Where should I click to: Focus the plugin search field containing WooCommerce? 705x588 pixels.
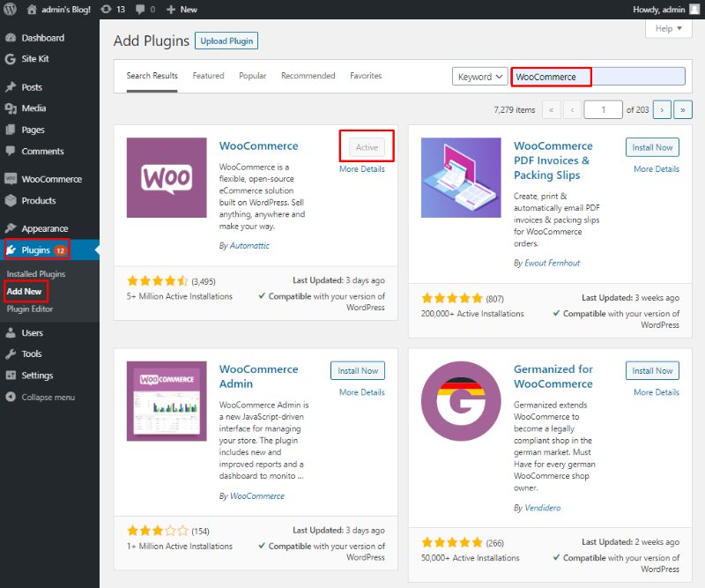coord(598,77)
